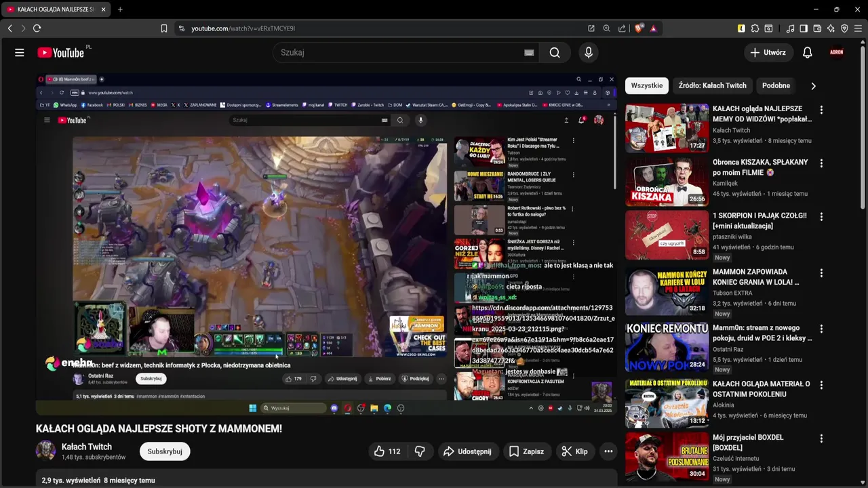The height and width of the screenshot is (488, 868).
Task: Subscribe to Kałach Twitch
Action: pyautogui.click(x=165, y=451)
